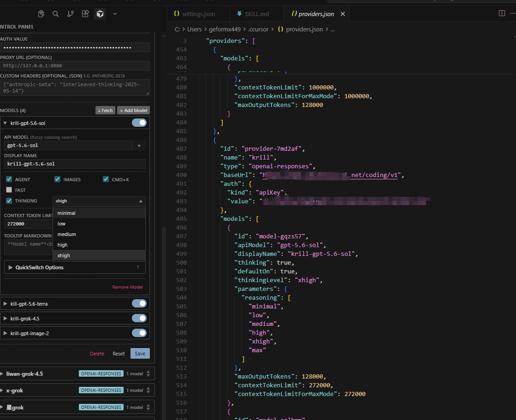Open additional views chevron in activity bar
The height and width of the screenshot is (420, 516).
coord(115,14)
